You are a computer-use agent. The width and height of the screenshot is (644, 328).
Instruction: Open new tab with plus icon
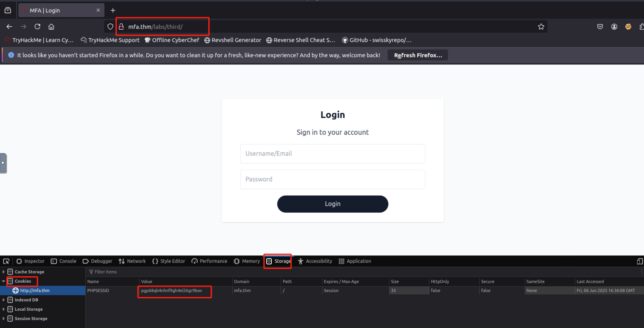(113, 10)
